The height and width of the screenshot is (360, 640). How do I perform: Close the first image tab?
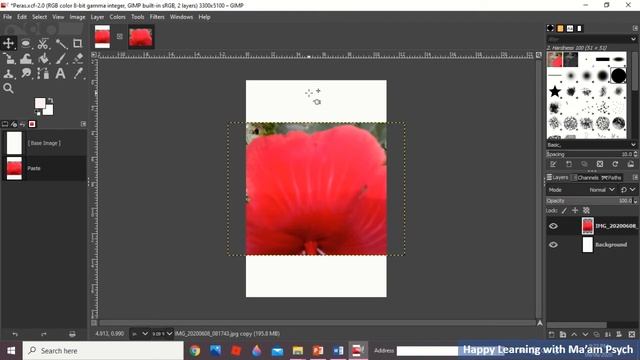pos(120,36)
